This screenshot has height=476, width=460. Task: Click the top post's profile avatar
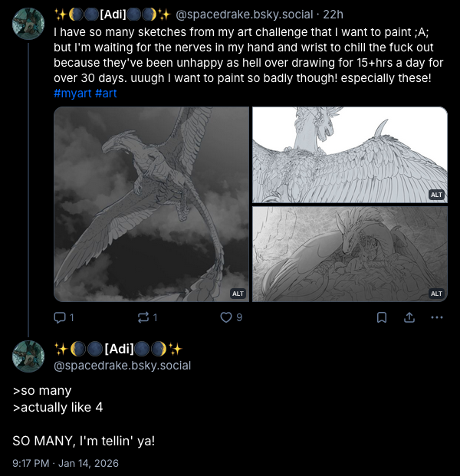(28, 24)
